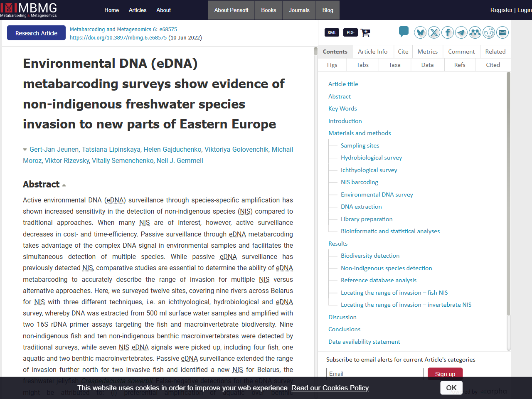This screenshot has height=399, width=532.
Task: Go to Home in top navigation
Action: click(111, 10)
